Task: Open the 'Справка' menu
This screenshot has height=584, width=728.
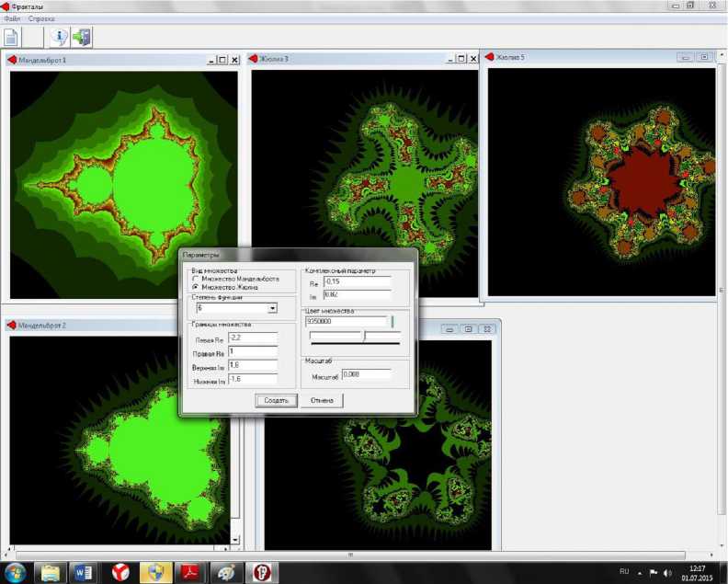Action: tap(41, 18)
